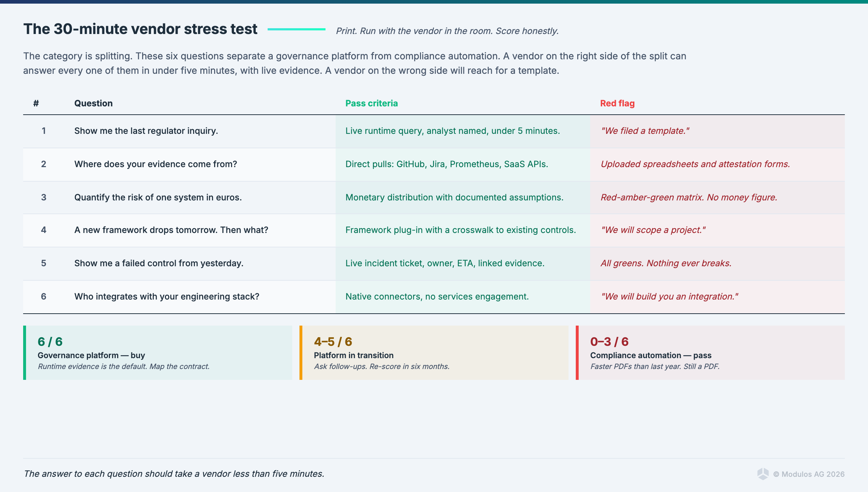The width and height of the screenshot is (868, 492).
Task: Click "Who integrates with your engineering stack?" question
Action: 167,297
